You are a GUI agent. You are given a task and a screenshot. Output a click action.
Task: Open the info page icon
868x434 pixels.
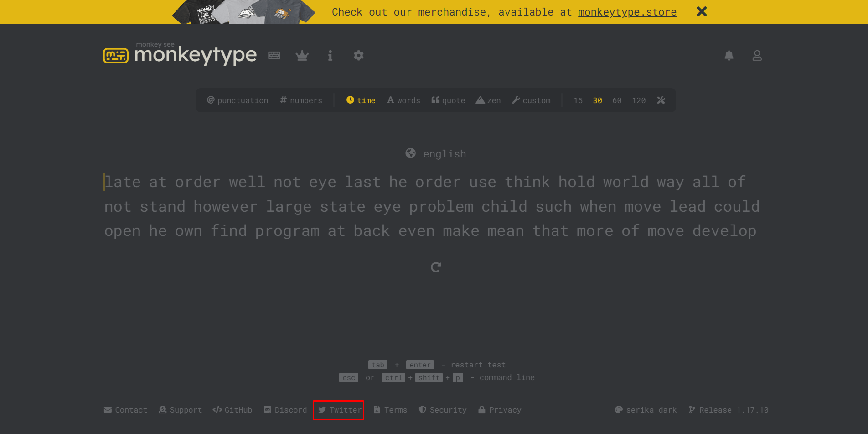[x=330, y=55]
